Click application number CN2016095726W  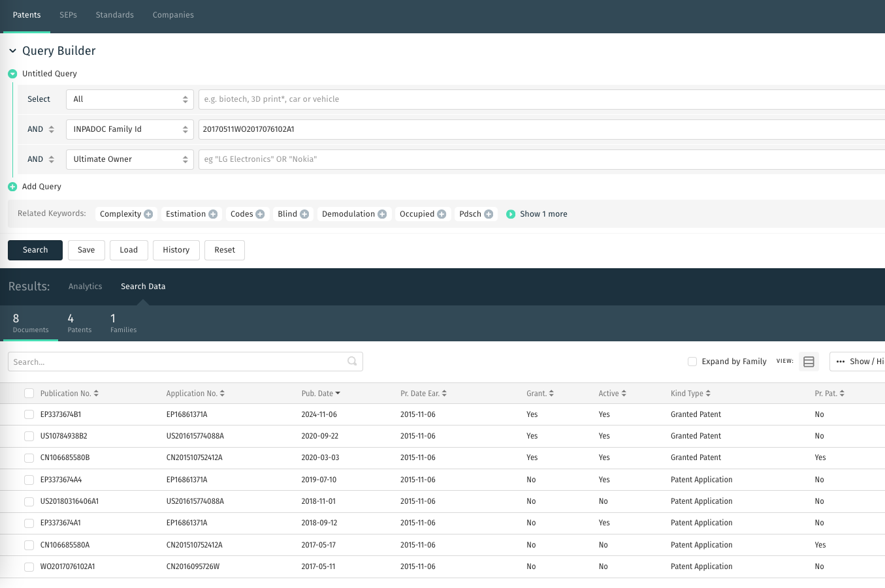click(x=193, y=566)
